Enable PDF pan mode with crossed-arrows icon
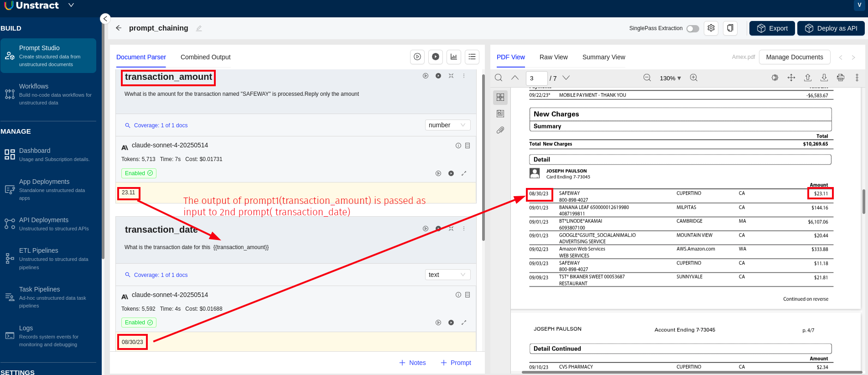The height and width of the screenshot is (375, 868). pos(791,78)
